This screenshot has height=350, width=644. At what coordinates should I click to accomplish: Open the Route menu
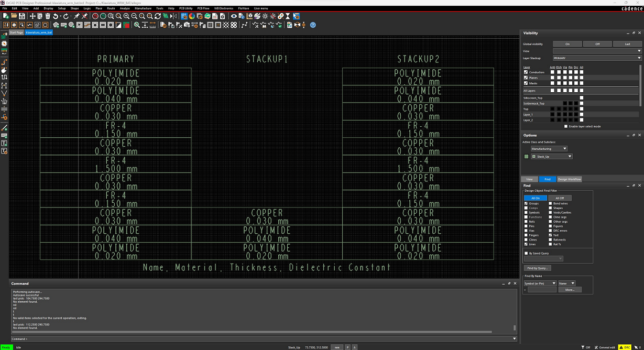coord(111,8)
